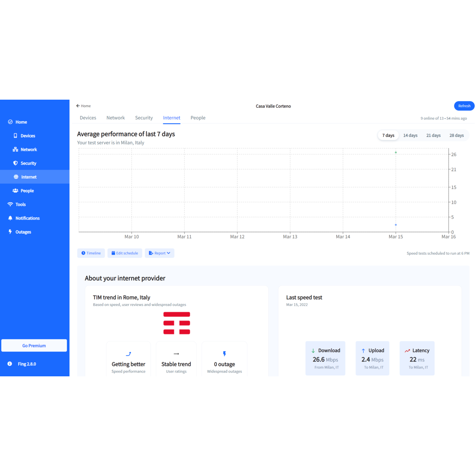Open Notifications via the bell icon
This screenshot has height=476, width=476.
point(10,218)
